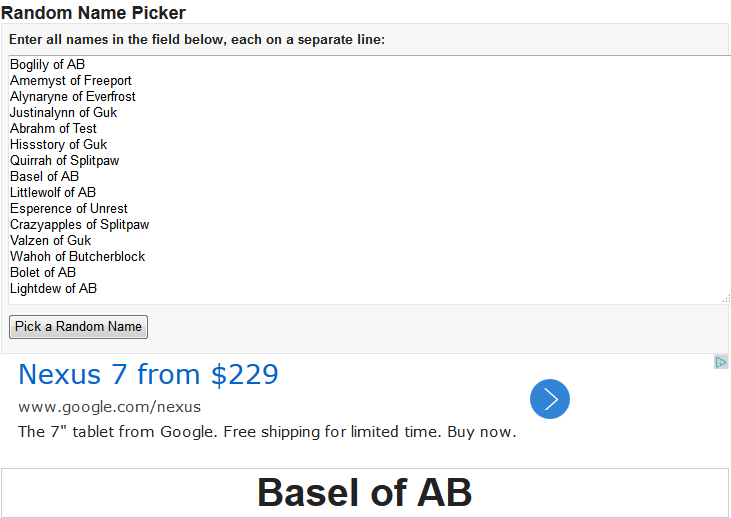Click the textarea resize handle corner

[725, 298]
